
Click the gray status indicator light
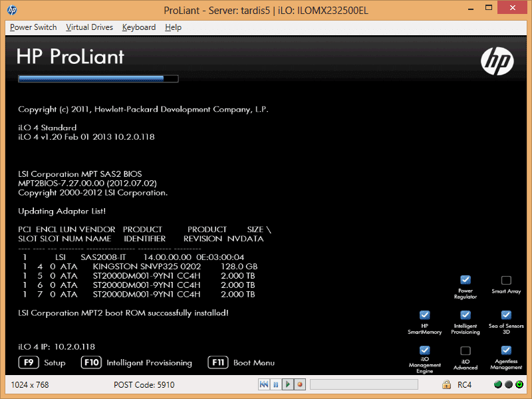click(x=509, y=384)
